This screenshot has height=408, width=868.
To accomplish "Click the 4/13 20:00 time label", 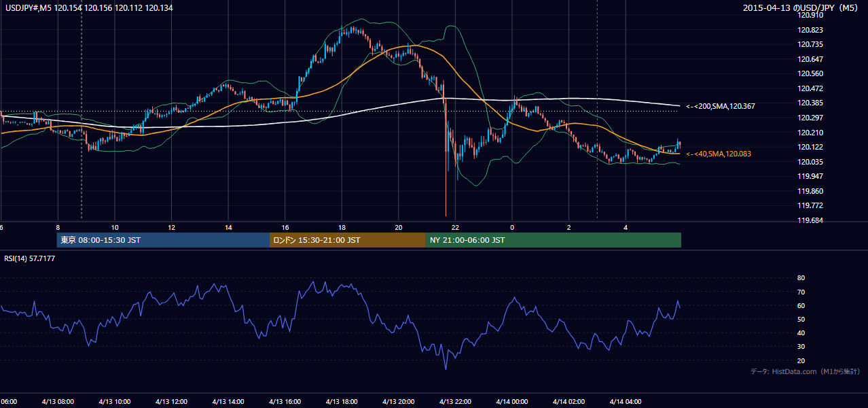I will 399,402.
